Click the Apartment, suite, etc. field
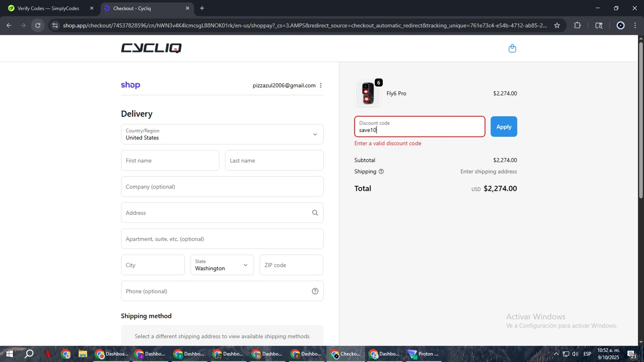Screen dimensions: 644x362 click(222, 239)
